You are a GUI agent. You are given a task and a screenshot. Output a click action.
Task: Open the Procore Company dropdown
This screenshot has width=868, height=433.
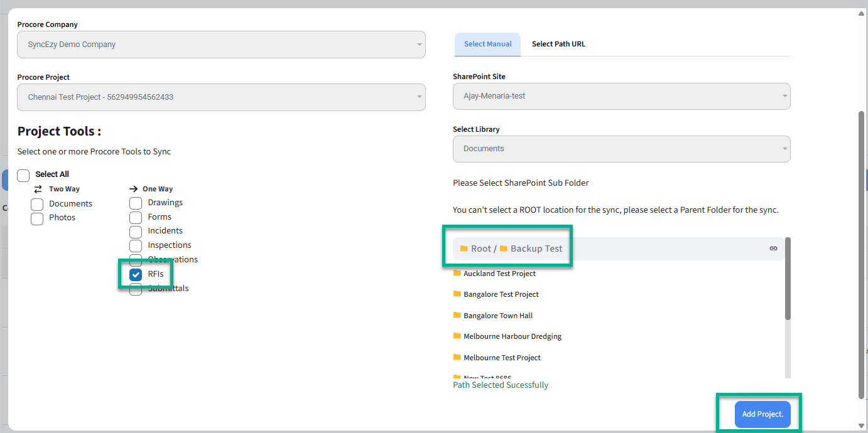coord(221,45)
